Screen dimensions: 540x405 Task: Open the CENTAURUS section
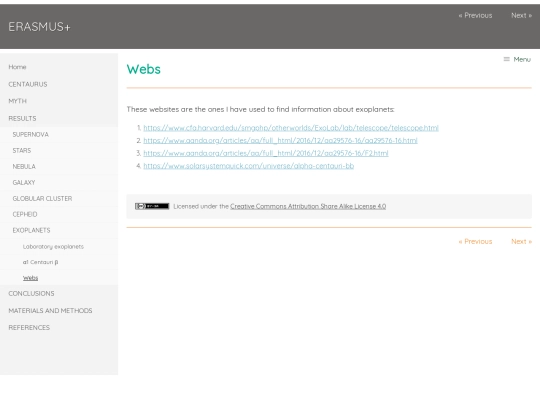28,84
